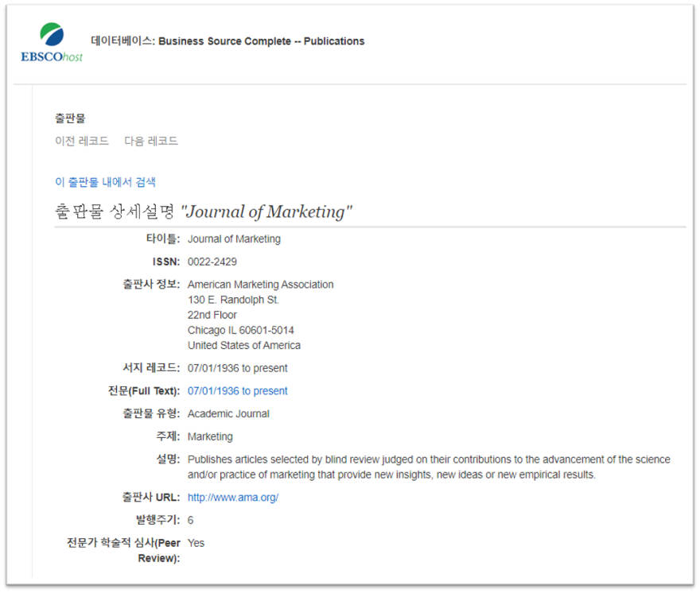Select subject value Marketing

point(210,436)
